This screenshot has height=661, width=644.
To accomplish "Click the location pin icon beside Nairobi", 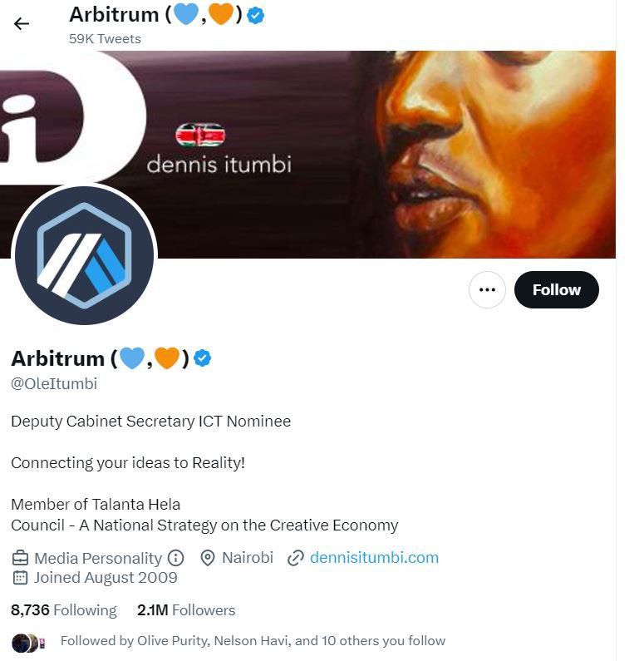I will (208, 558).
